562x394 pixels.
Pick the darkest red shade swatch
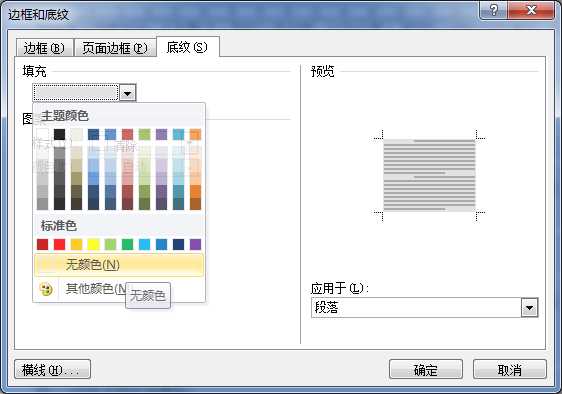127,204
